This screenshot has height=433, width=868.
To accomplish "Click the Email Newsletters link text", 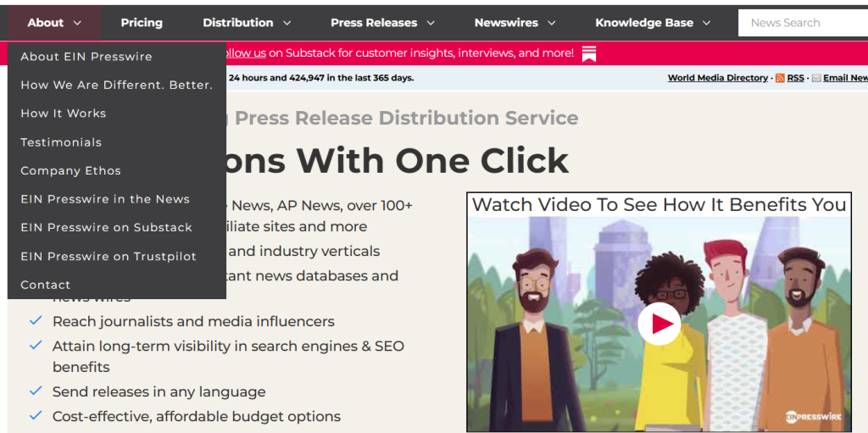I will point(845,78).
